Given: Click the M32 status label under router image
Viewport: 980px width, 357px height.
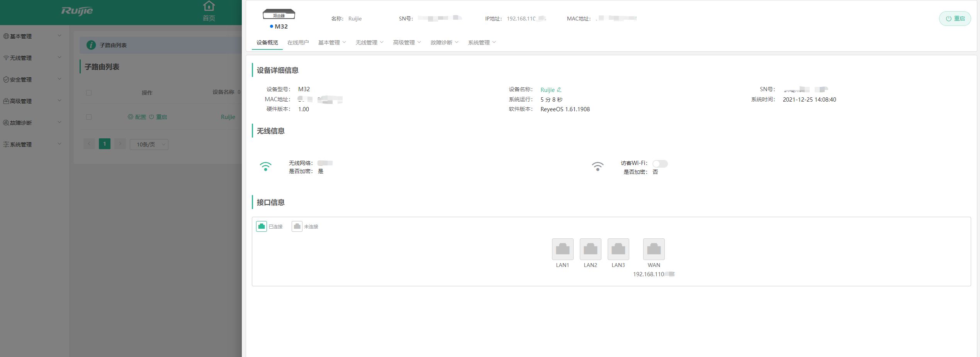Looking at the screenshot, I should pos(279,26).
